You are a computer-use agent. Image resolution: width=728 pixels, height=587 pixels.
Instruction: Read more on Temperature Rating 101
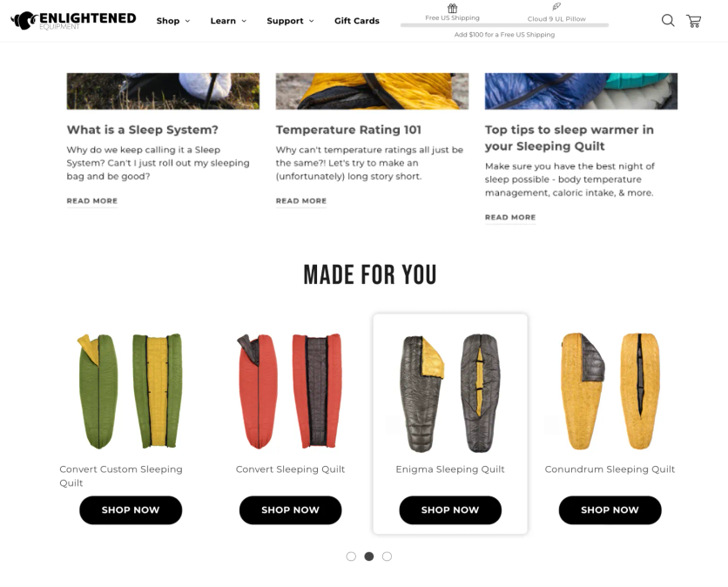click(x=300, y=201)
